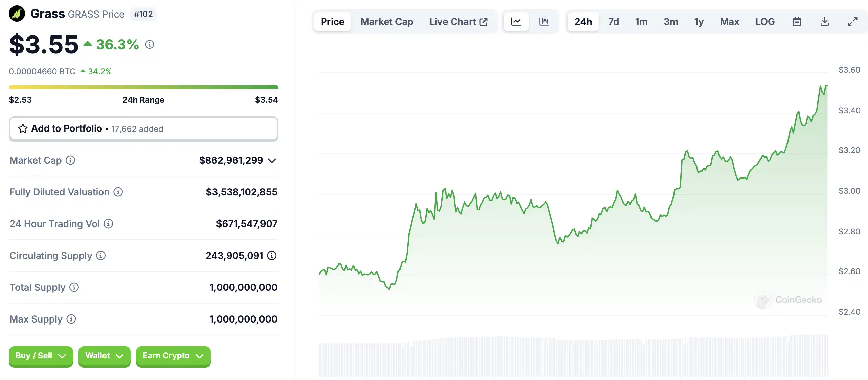Expand the chart to fullscreen
The width and height of the screenshot is (868, 380).
852,22
